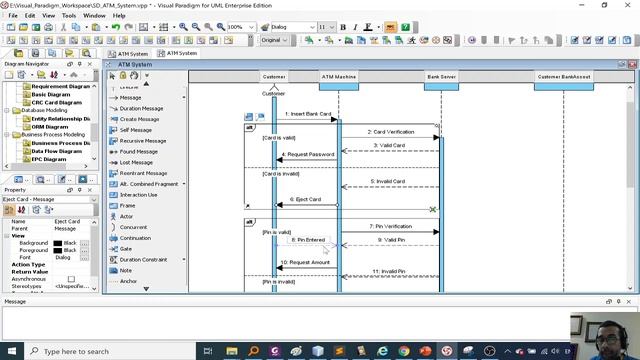Viewport: 640px width, 360px height.
Task: Open the font size dropdown
Action: [x=331, y=27]
